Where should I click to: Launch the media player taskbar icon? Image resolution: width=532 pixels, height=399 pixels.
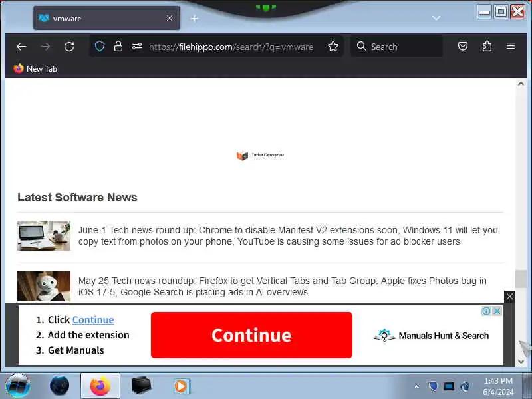[x=182, y=386]
